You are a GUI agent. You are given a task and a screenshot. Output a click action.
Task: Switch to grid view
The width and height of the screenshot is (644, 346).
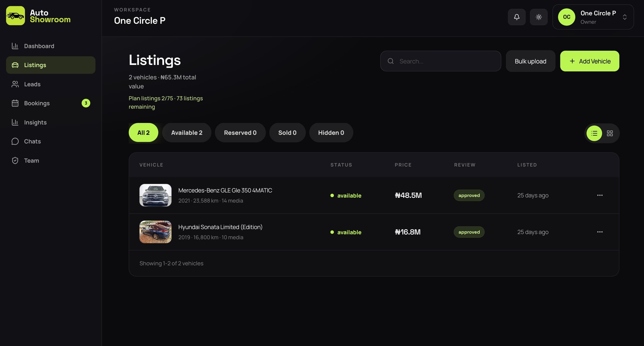coord(610,133)
